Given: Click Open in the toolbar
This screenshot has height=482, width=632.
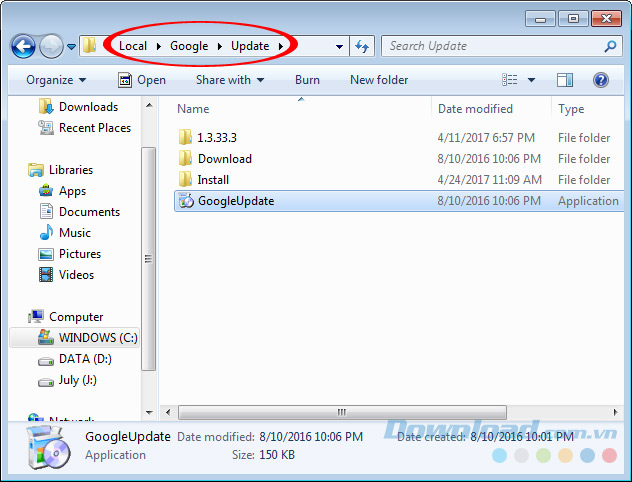Looking at the screenshot, I should [x=142, y=80].
